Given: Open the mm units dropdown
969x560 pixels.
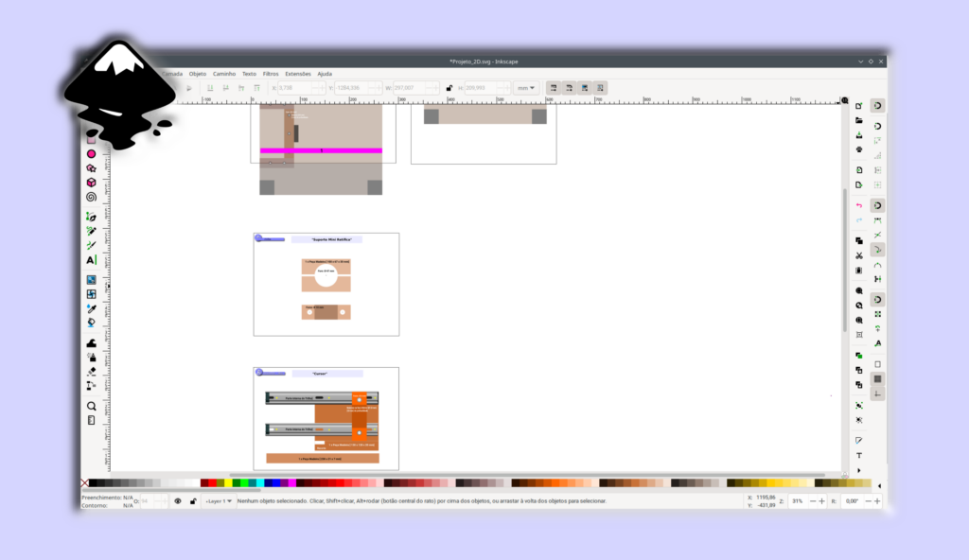Looking at the screenshot, I should (526, 88).
